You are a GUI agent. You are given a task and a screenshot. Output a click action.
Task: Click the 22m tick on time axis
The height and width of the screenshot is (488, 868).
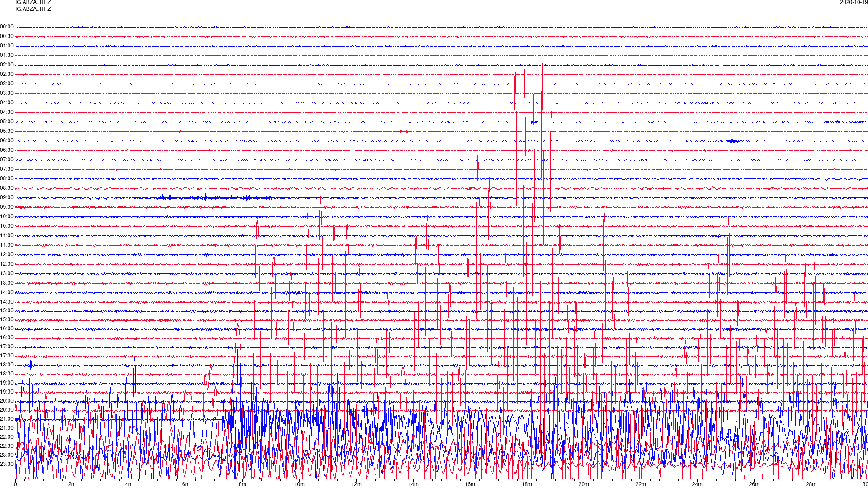coord(641,484)
